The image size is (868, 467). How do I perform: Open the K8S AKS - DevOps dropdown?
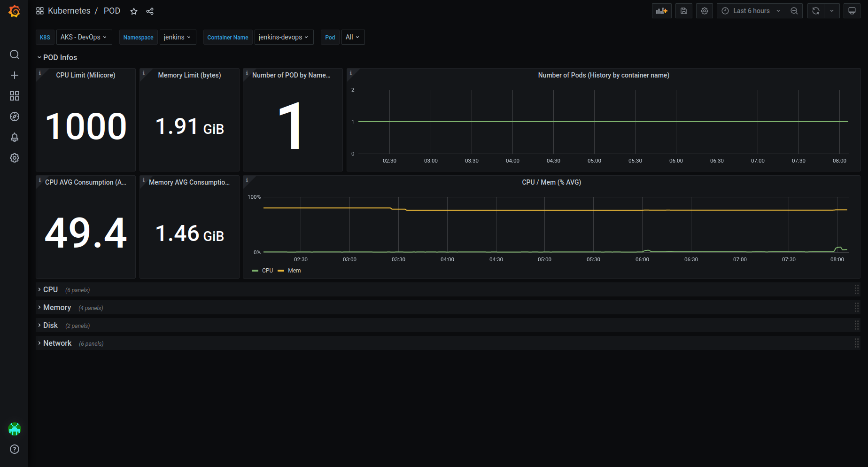(84, 37)
